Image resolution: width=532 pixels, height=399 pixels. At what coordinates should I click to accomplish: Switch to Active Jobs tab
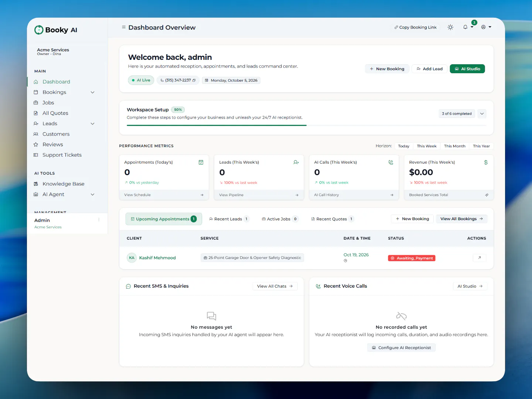[280, 219]
